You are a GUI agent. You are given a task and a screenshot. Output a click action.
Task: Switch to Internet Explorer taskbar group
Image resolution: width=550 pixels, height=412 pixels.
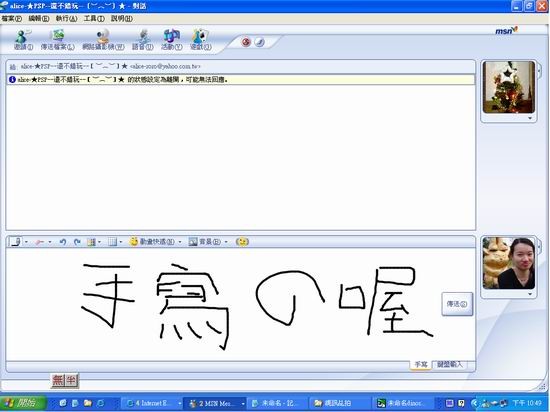click(x=152, y=404)
